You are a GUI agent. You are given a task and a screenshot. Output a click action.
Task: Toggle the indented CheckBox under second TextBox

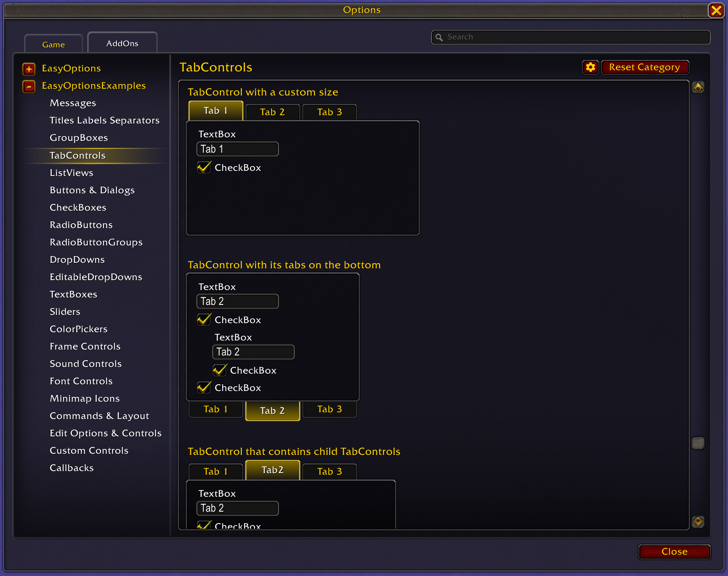[220, 370]
